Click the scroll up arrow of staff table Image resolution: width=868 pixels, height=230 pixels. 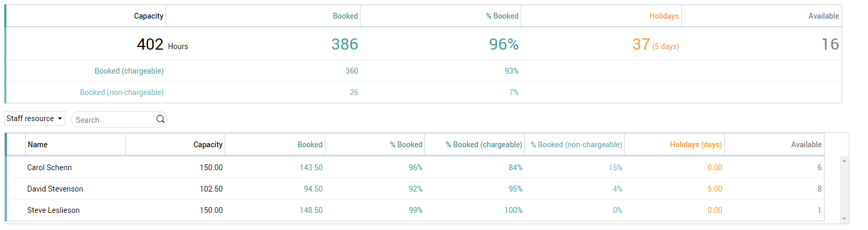click(x=844, y=161)
